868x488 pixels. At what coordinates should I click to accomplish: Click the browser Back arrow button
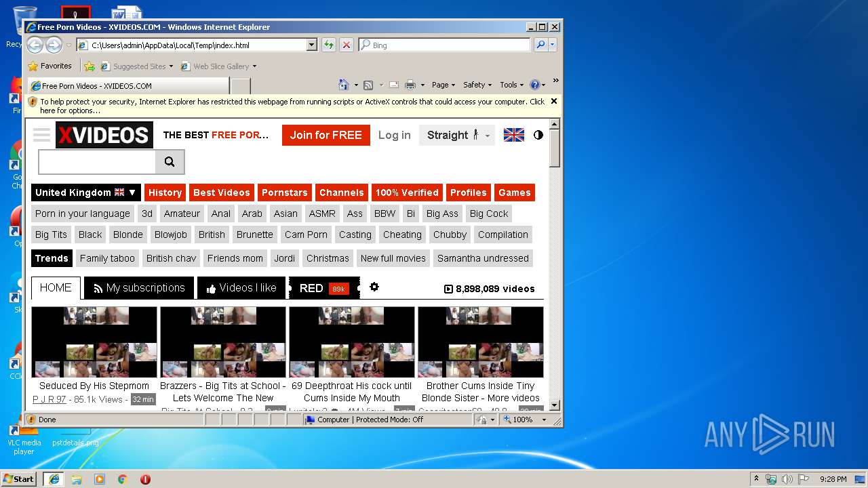[35, 45]
